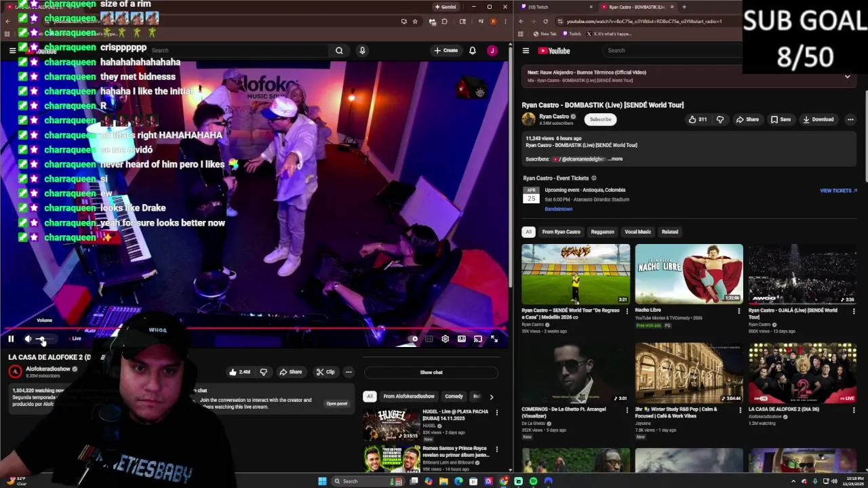
Task: Dislike the Alofoke live video
Action: point(264,371)
